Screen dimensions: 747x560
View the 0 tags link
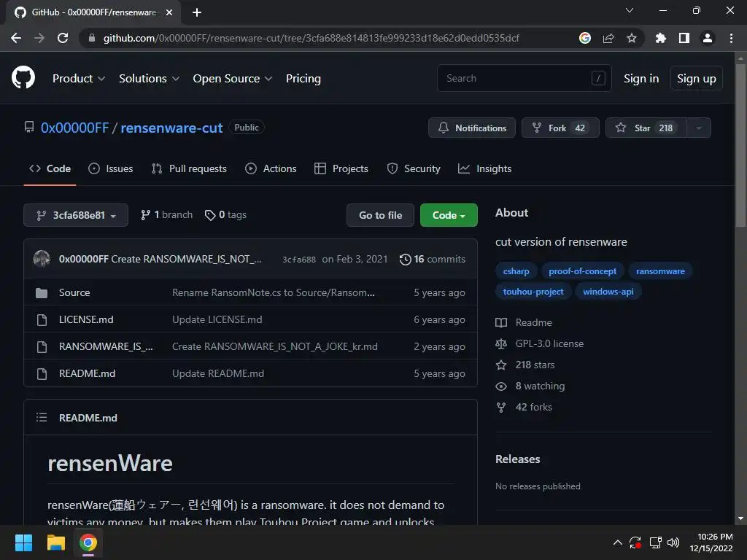pos(225,215)
